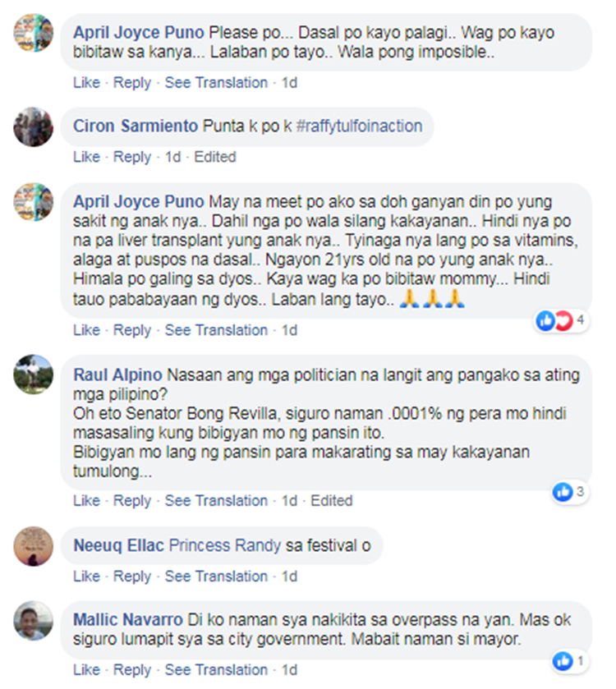Open Mallic Navarro's profile name link
This screenshot has height=689, width=616.
click(x=128, y=619)
